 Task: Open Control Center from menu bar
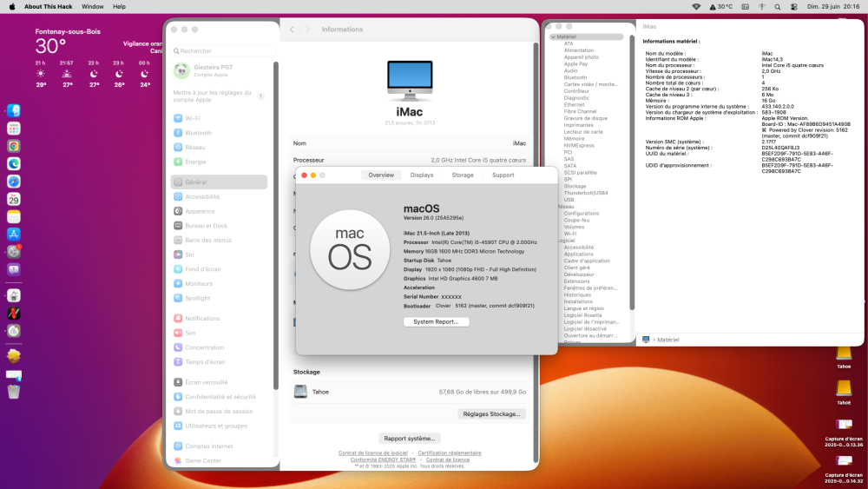coord(794,7)
